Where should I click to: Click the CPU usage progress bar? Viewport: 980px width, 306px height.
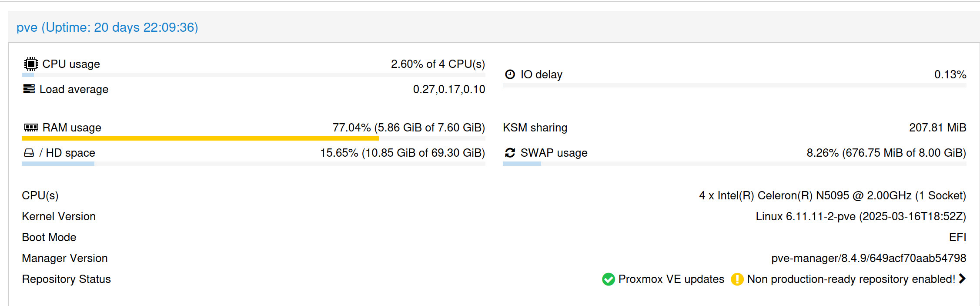click(x=253, y=75)
